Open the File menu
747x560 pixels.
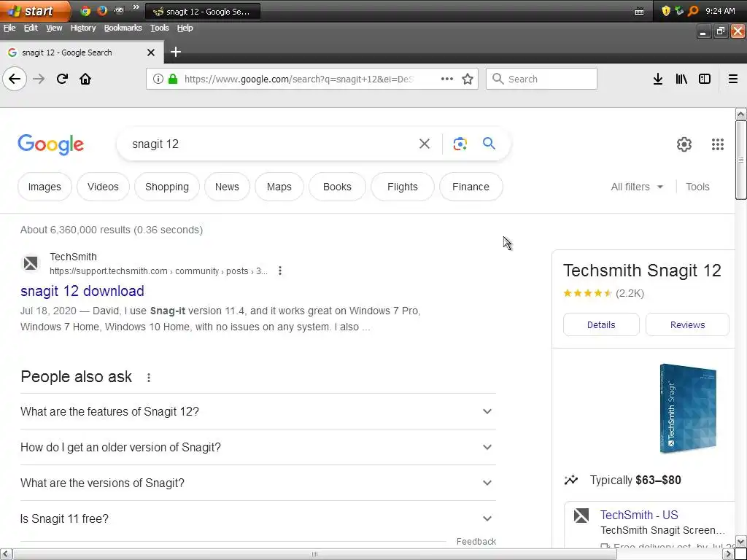point(9,28)
